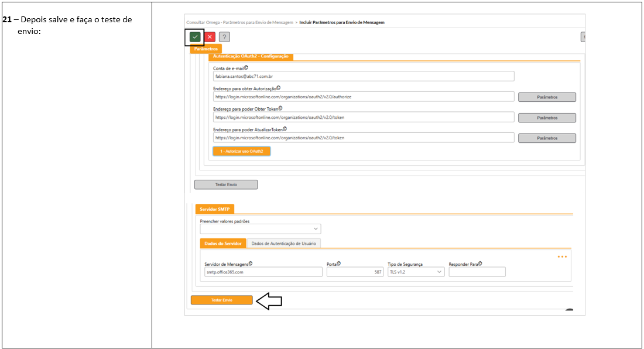Click the Conta de e-mail input field
Viewport: 644px width, 349px height.
tap(363, 76)
